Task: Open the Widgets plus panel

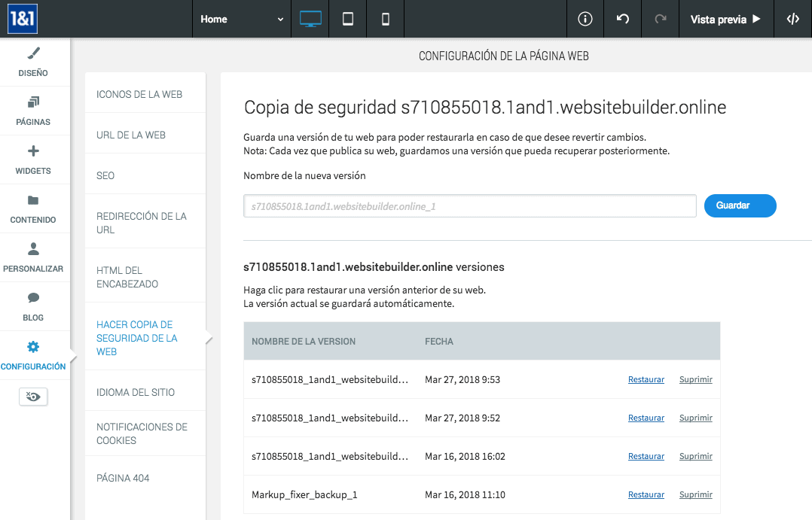Action: [33, 160]
